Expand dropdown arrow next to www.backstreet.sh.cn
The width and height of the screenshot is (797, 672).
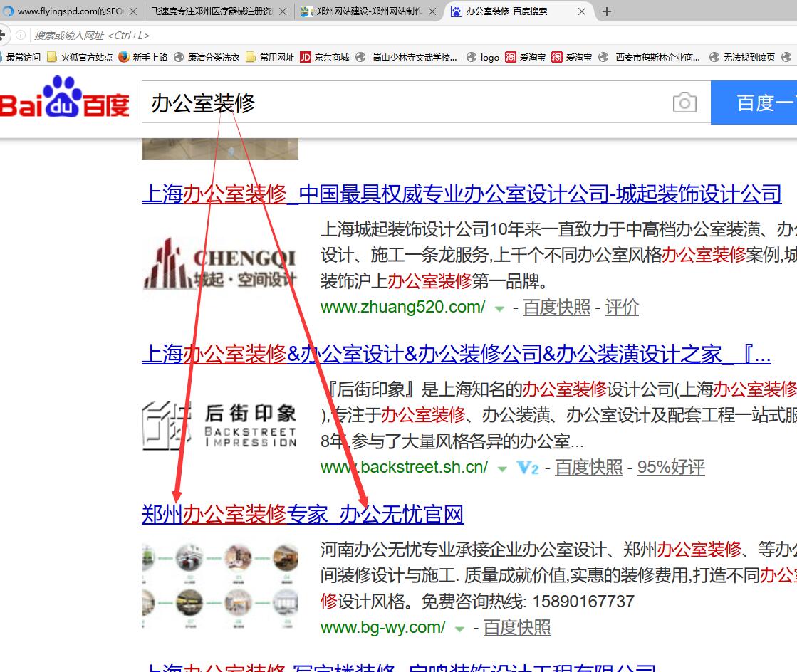(x=502, y=469)
